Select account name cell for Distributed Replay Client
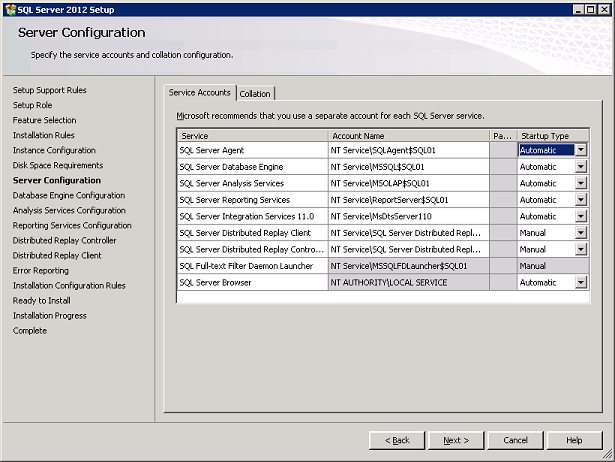The width and height of the screenshot is (615, 462). click(409, 233)
